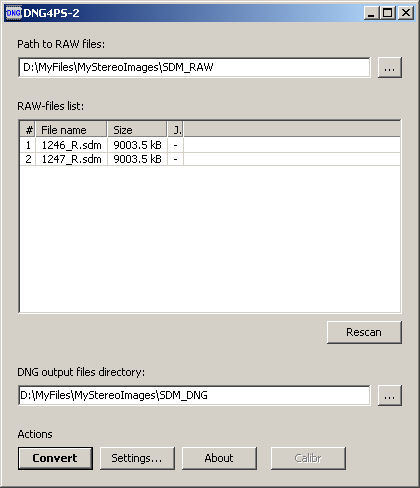Open the About dialog
The height and width of the screenshot is (488, 420).
click(219, 458)
